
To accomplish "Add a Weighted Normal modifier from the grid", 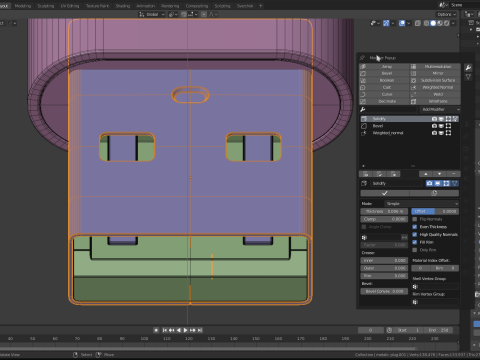I will pyautogui.click(x=435, y=87).
